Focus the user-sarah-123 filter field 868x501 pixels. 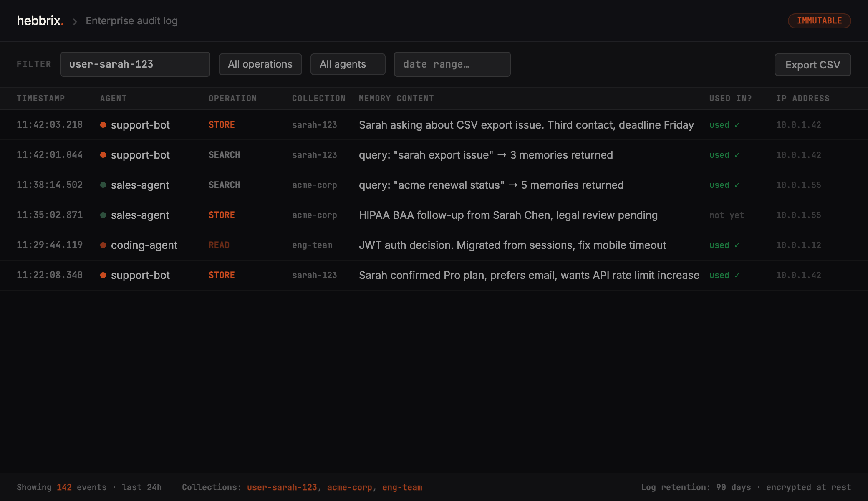pos(135,64)
